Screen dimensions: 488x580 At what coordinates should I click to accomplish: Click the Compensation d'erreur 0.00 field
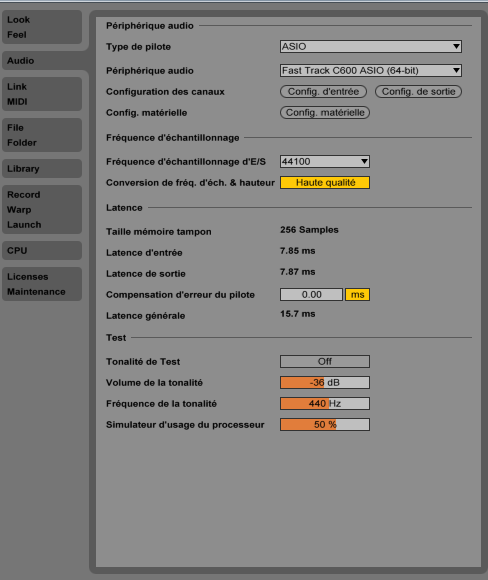311,295
